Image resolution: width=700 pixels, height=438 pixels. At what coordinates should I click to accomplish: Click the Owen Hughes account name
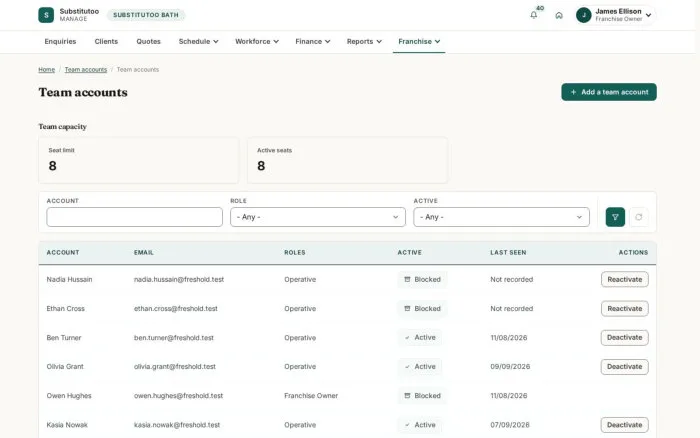(x=69, y=396)
